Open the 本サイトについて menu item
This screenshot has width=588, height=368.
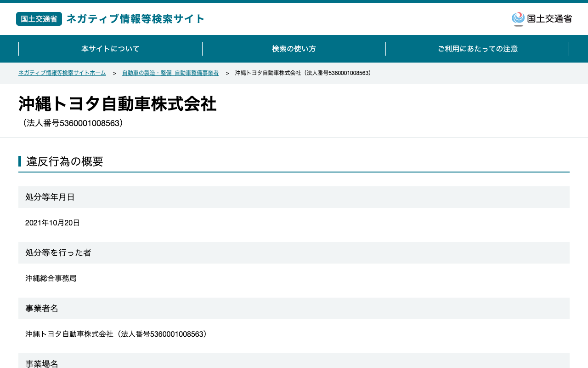coord(110,49)
